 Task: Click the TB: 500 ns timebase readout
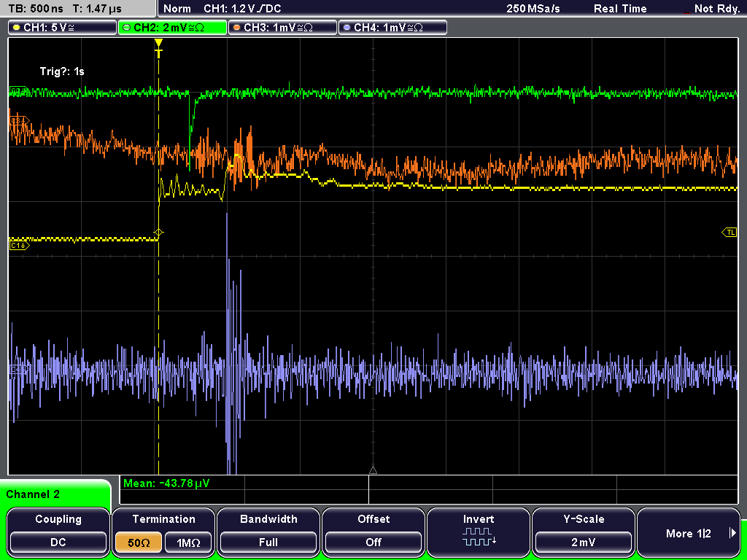(36, 9)
